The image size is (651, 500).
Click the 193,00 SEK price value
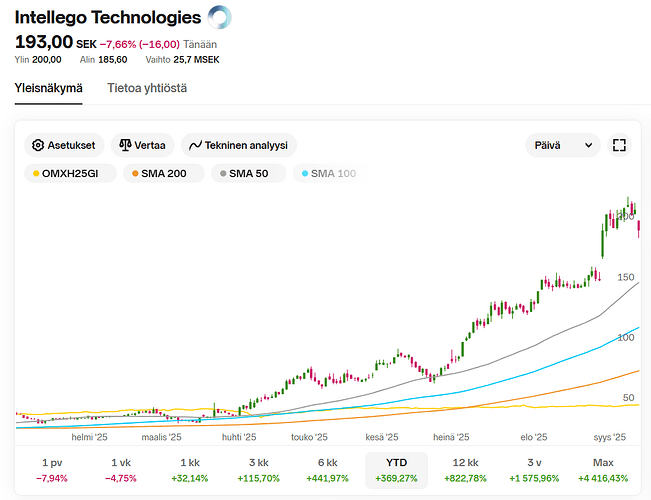coord(56,42)
